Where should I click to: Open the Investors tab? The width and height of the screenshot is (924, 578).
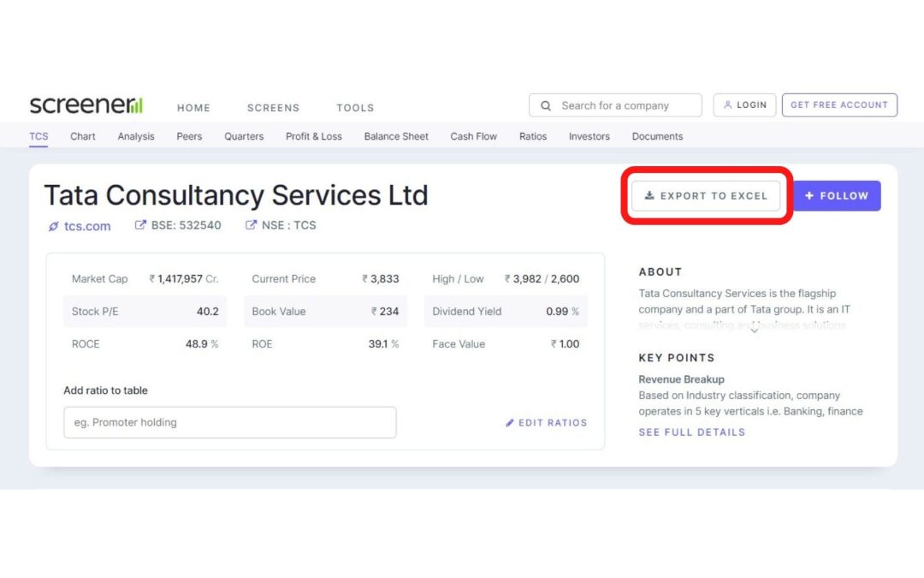pyautogui.click(x=589, y=136)
